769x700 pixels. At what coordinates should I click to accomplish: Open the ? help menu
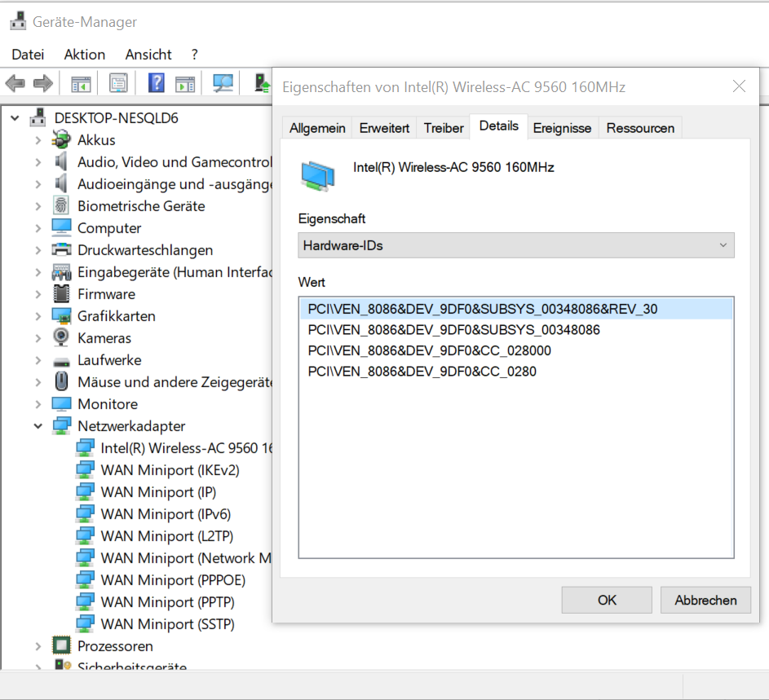click(195, 55)
